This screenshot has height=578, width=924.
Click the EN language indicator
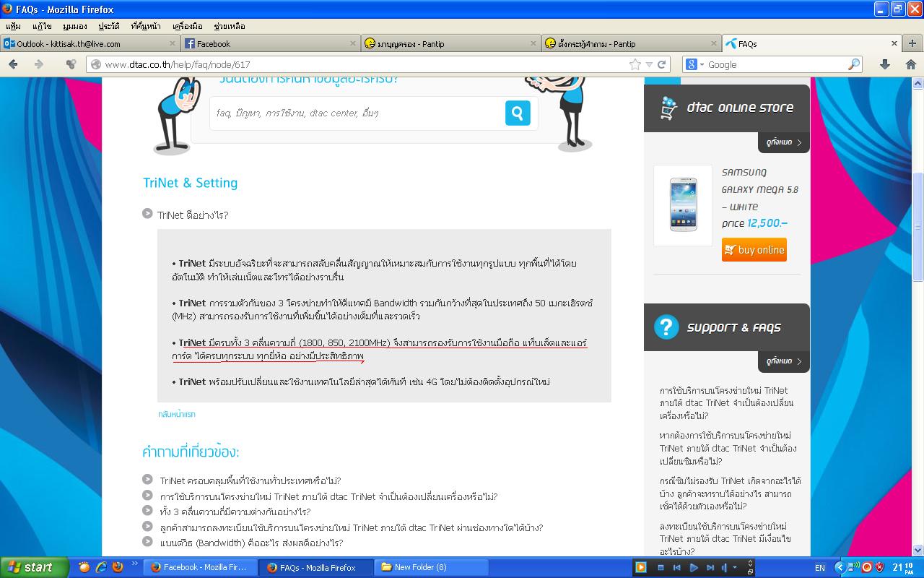820,568
